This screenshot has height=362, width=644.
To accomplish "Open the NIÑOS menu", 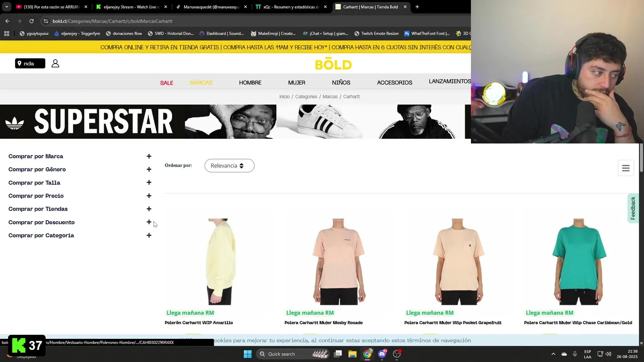I will 341,82.
